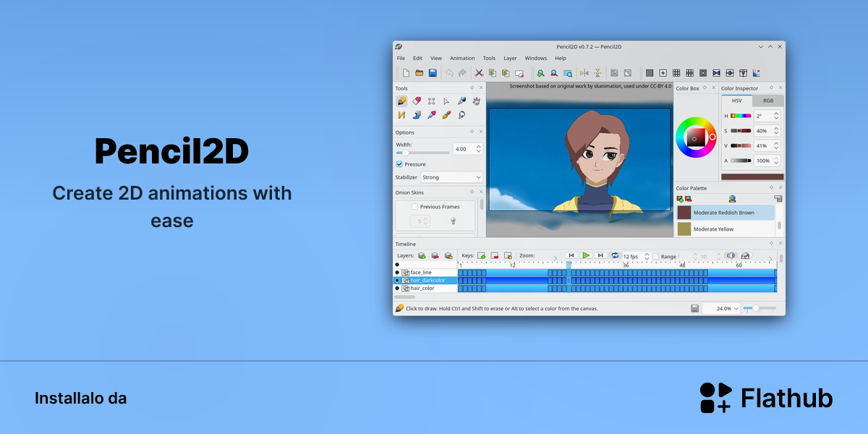Viewport: 868px width, 434px height.
Task: Open the Animation menu
Action: point(462,58)
